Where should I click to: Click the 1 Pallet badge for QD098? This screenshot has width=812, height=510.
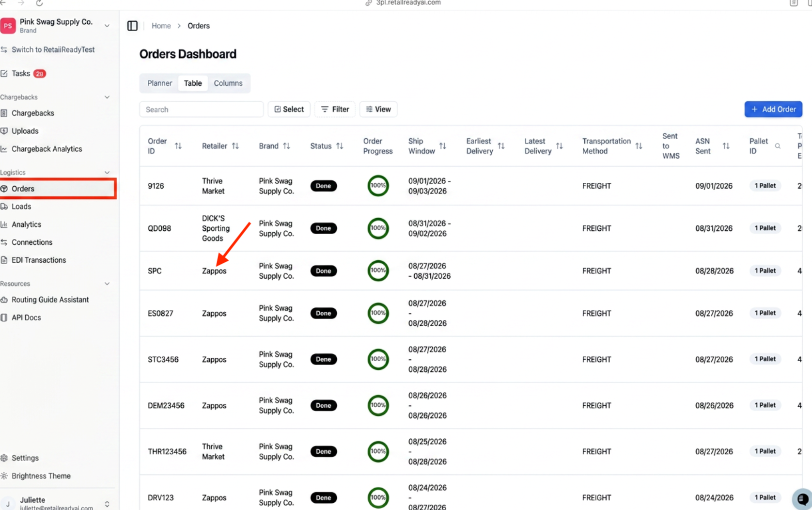(x=765, y=228)
